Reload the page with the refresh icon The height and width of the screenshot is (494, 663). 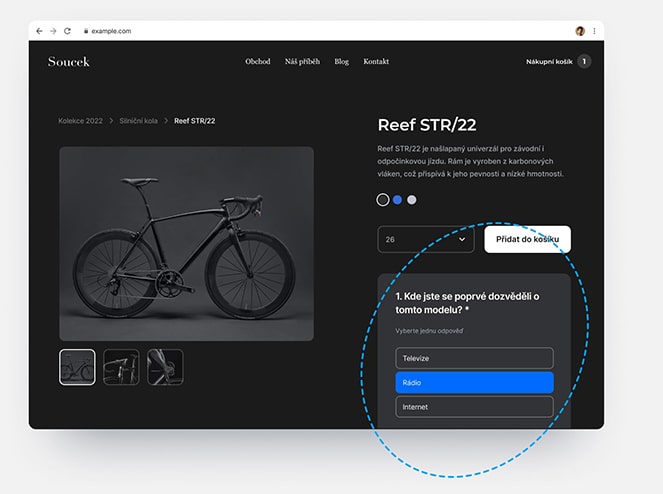pyautogui.click(x=67, y=31)
